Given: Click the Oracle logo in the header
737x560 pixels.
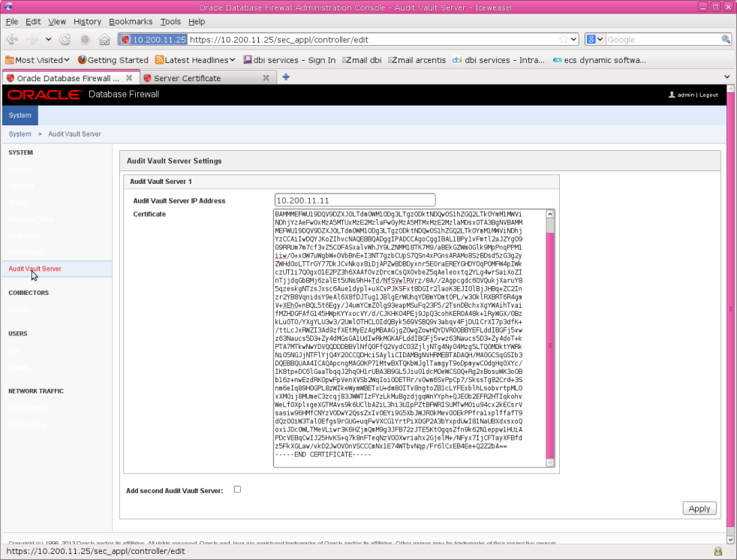Looking at the screenshot, I should click(44, 95).
